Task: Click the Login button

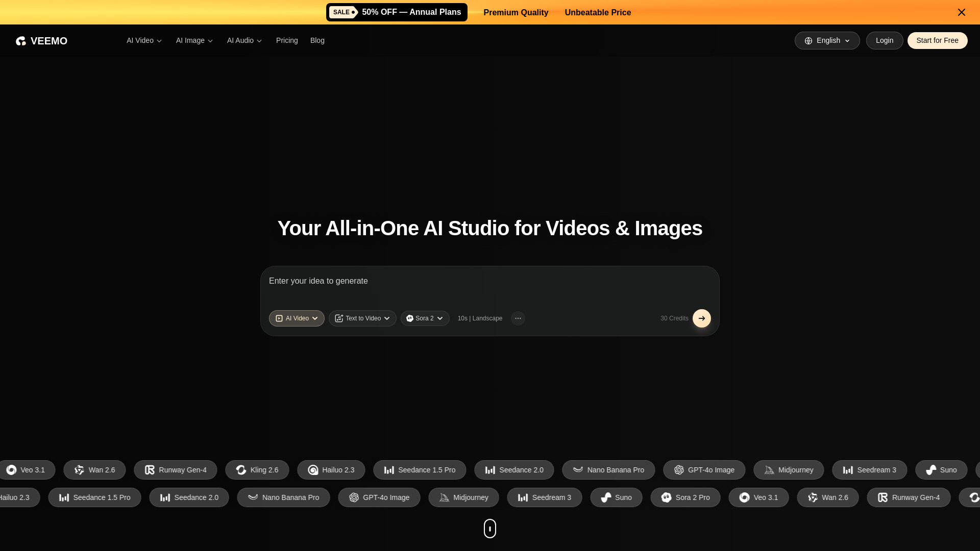Action: tap(884, 41)
